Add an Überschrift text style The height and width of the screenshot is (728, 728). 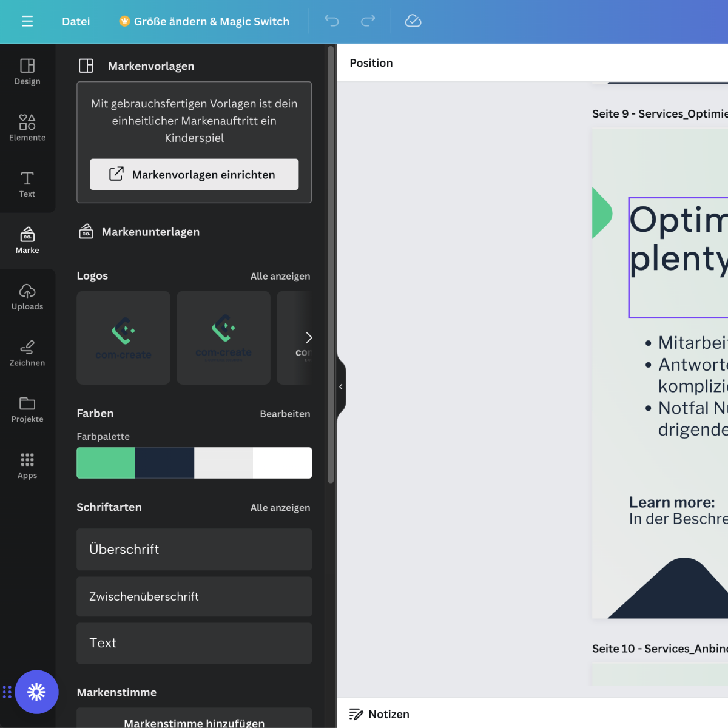pos(194,550)
